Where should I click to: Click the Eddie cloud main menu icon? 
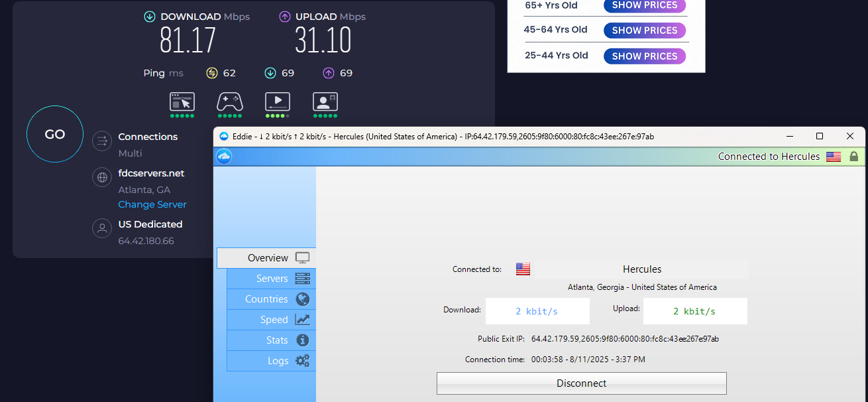click(224, 157)
